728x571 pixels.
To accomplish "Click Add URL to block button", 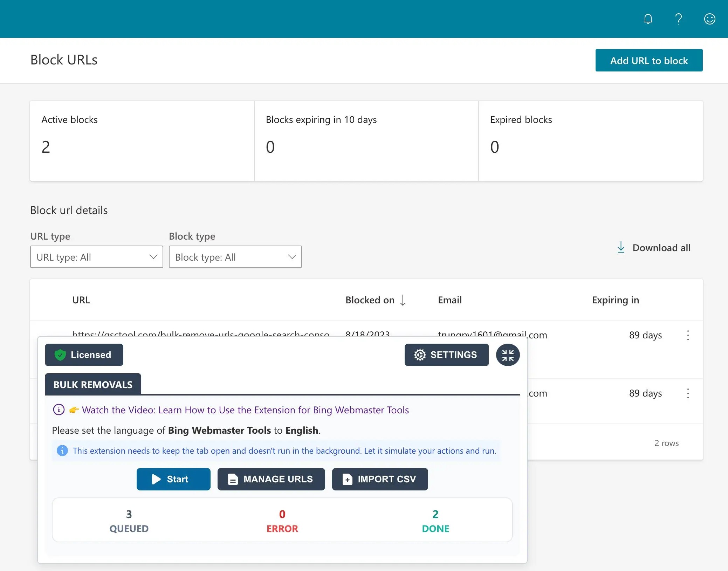I will (x=649, y=61).
